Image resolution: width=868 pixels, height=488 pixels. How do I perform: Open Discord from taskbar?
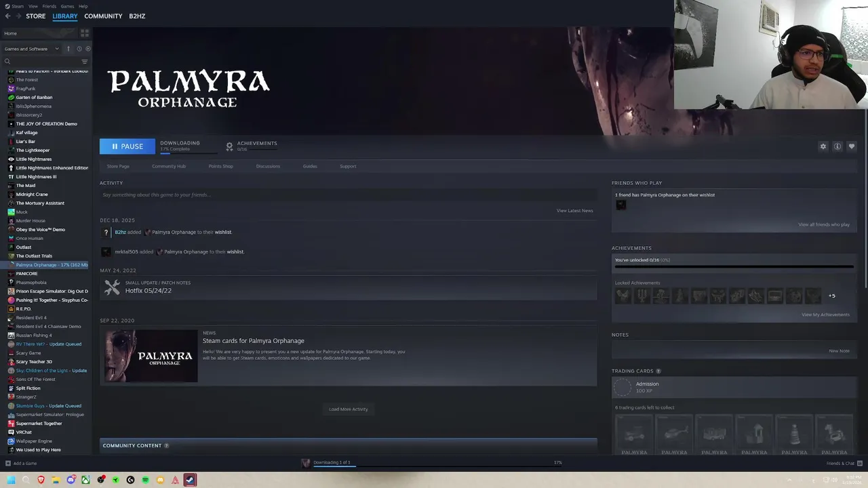[x=71, y=480]
